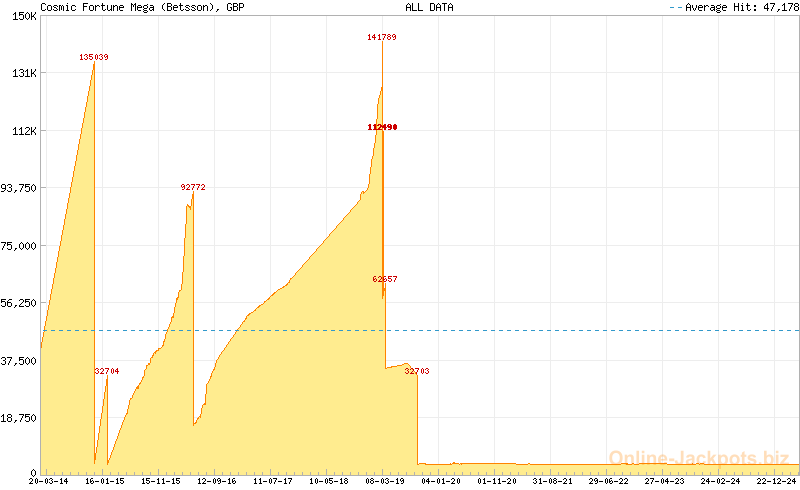Click the 150K y-axis label

click(x=22, y=16)
